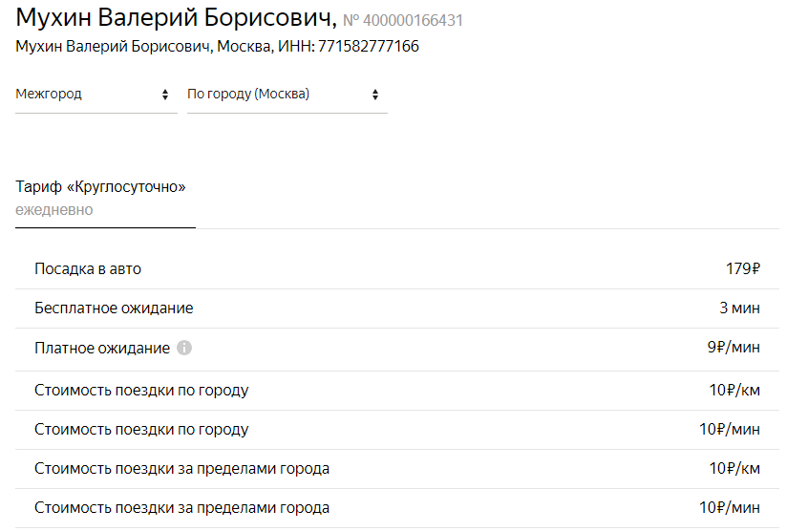Open the Межгород dropdown
The image size is (808, 532).
[x=96, y=95]
